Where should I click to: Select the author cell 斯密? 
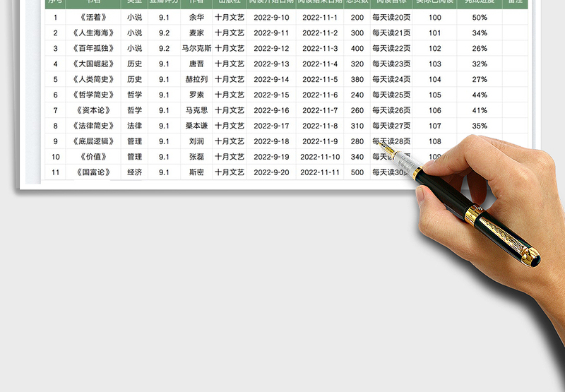click(196, 172)
